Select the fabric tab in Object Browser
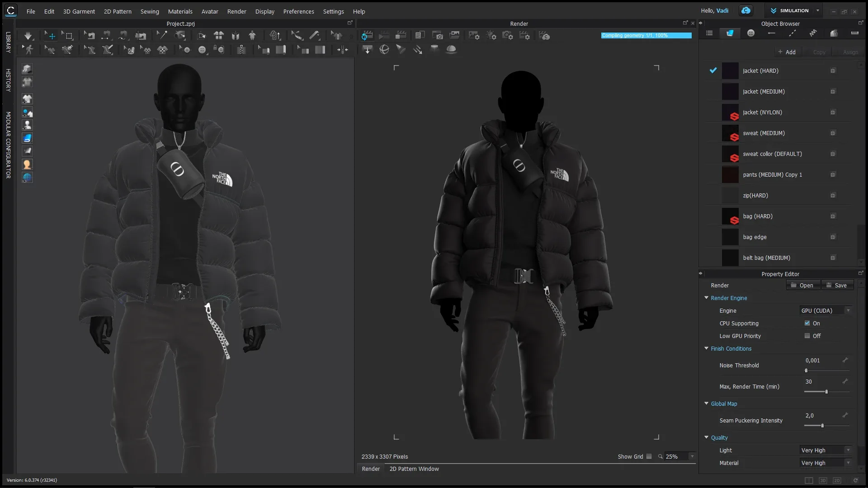Viewport: 868px width, 488px height. [730, 33]
